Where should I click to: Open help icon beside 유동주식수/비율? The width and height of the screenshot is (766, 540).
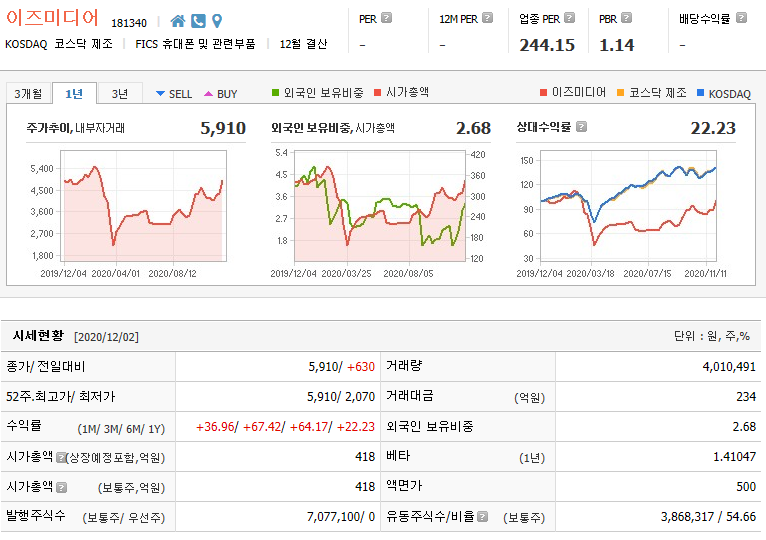(x=482, y=517)
